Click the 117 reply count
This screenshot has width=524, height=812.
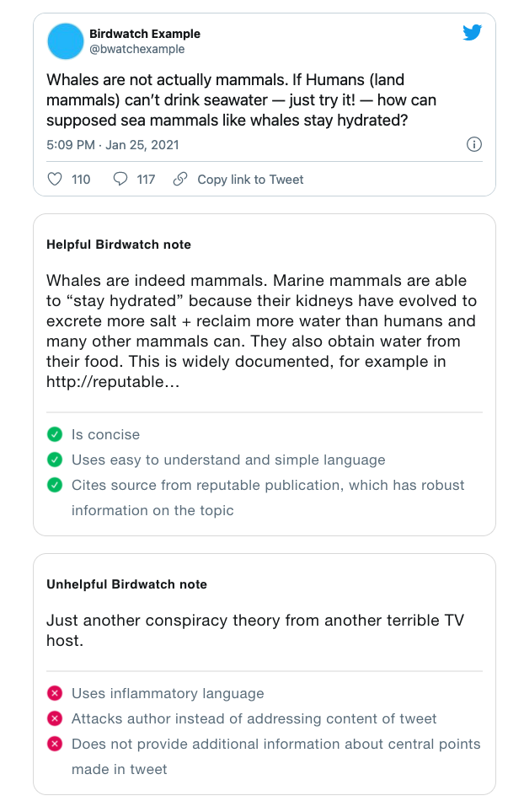tap(146, 180)
